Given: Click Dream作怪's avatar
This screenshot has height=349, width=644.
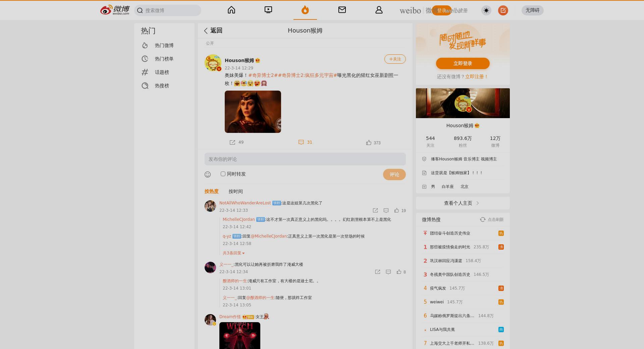Looking at the screenshot, I should [x=210, y=320].
